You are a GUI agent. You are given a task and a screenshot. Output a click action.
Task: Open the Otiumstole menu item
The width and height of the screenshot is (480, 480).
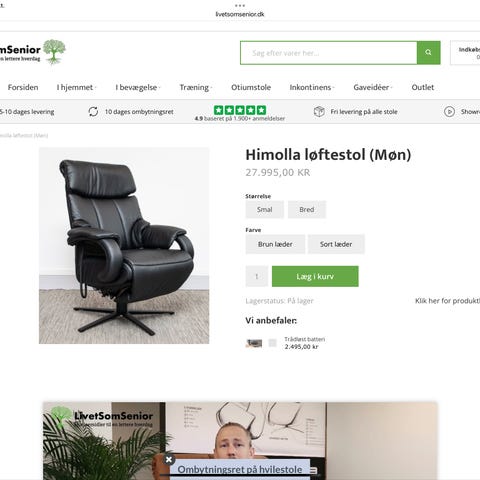(x=251, y=87)
